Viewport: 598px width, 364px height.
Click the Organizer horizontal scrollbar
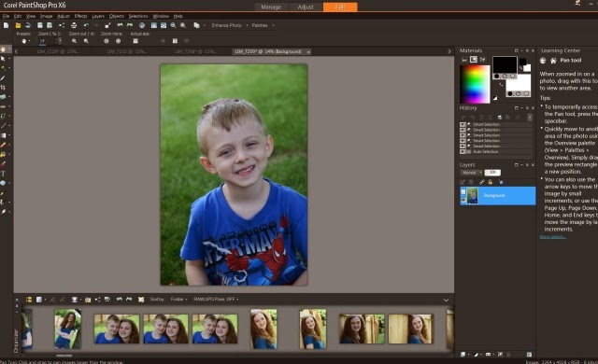64,356
